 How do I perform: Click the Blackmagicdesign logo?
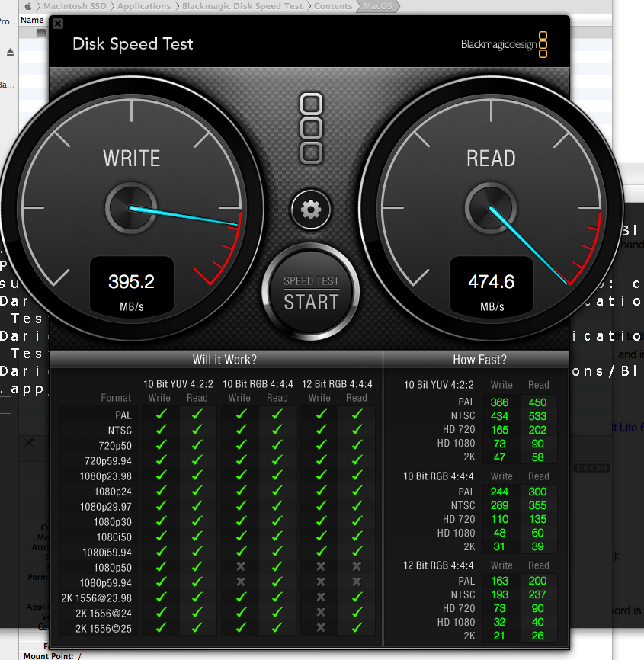coord(504,44)
